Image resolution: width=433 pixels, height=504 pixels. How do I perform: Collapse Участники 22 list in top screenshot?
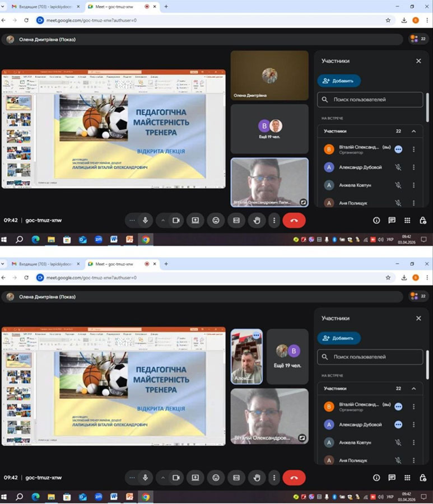click(414, 131)
